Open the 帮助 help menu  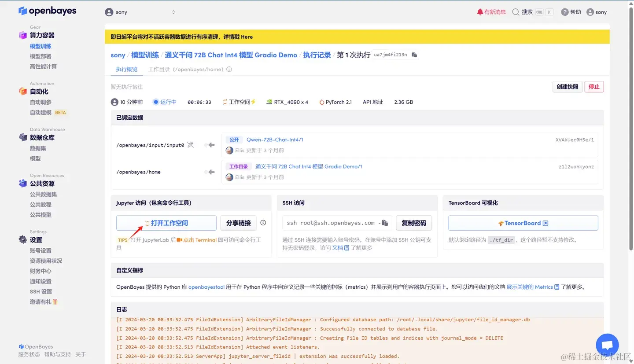coord(571,12)
